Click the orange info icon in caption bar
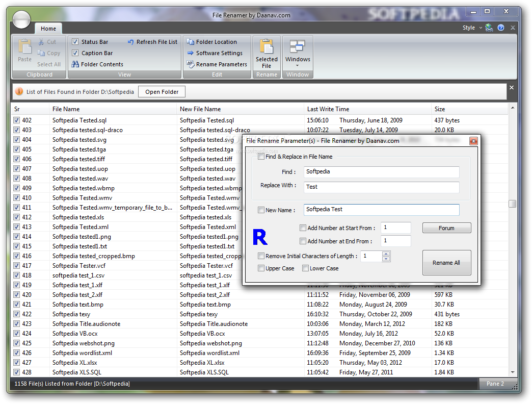This screenshot has height=404, width=532. [x=19, y=91]
